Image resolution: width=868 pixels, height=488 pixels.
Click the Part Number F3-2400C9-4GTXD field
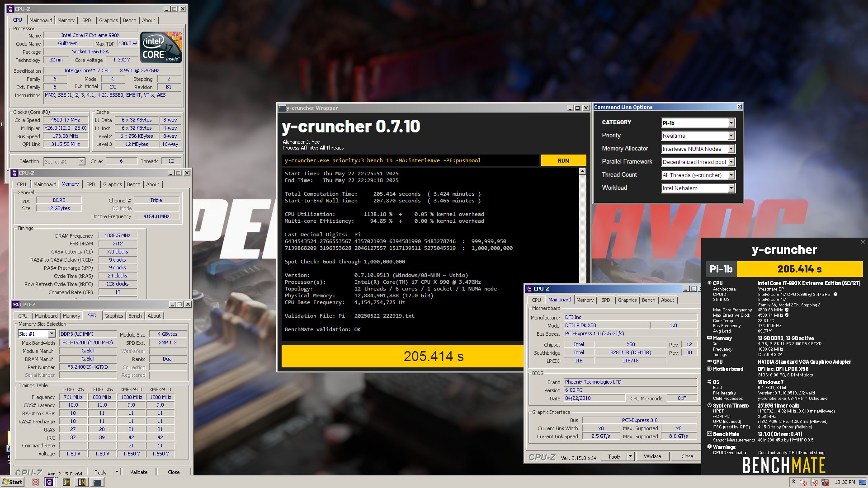88,367
